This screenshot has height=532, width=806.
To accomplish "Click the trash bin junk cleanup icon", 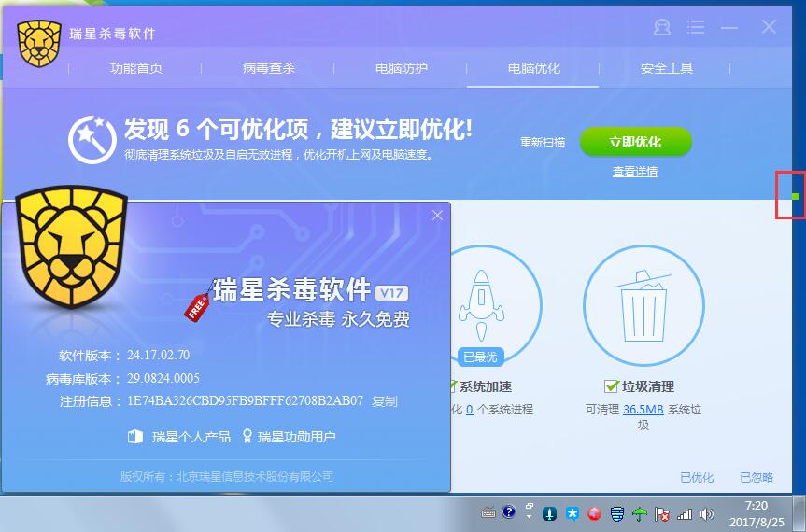I will [643, 306].
